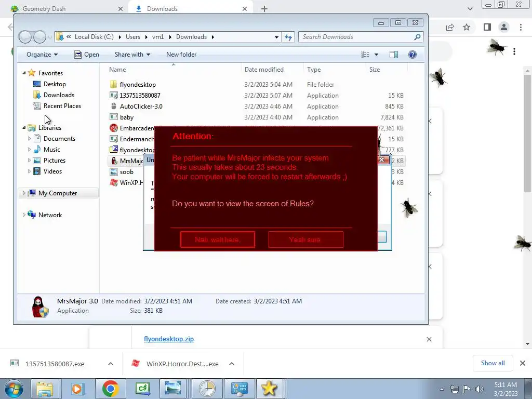Collapse the Favorites group
The width and height of the screenshot is (532, 399).
(x=24, y=73)
